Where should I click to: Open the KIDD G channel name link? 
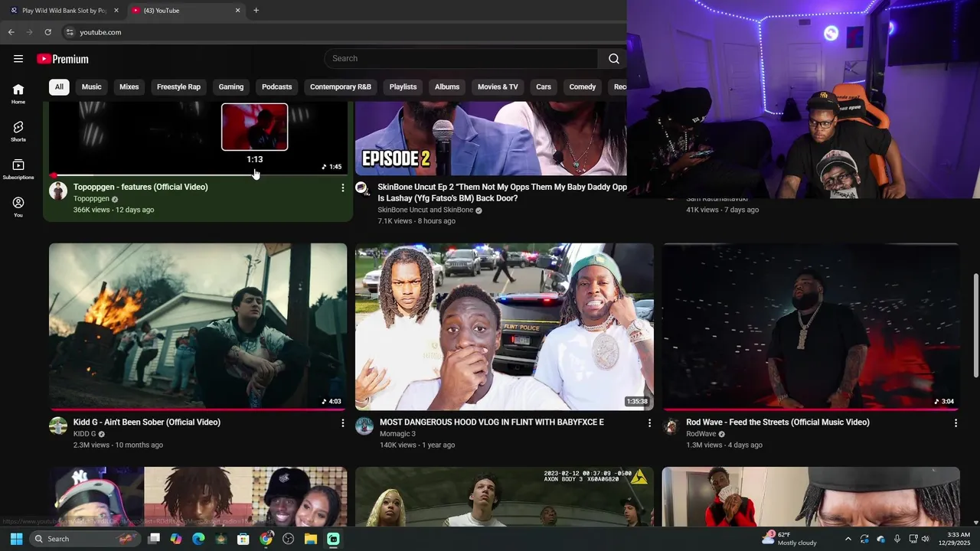(x=84, y=434)
